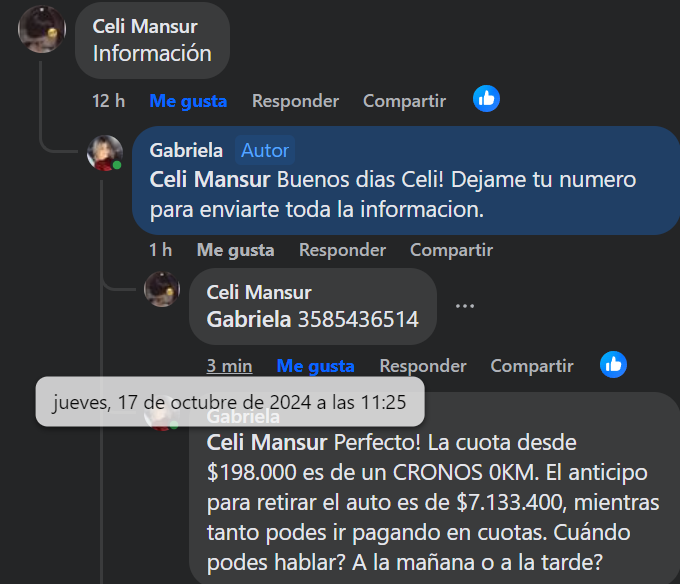Viewport: 680px width, 584px height.
Task: Click Compartir under Información comment
Action: [404, 101]
